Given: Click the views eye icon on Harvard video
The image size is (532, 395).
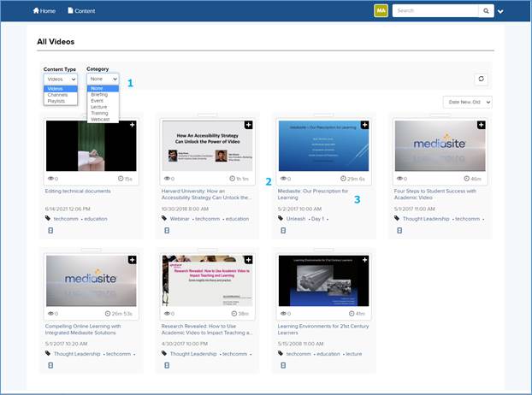Looking at the screenshot, I should pos(167,179).
